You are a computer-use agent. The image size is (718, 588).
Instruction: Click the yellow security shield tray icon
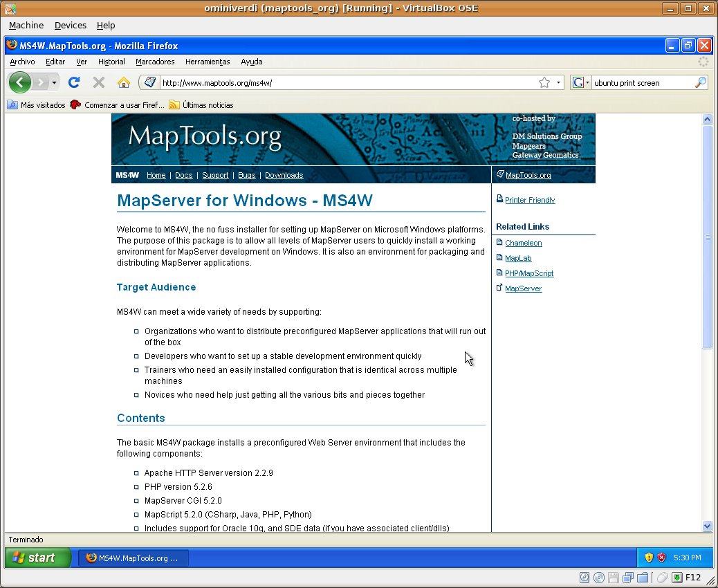coord(649,558)
